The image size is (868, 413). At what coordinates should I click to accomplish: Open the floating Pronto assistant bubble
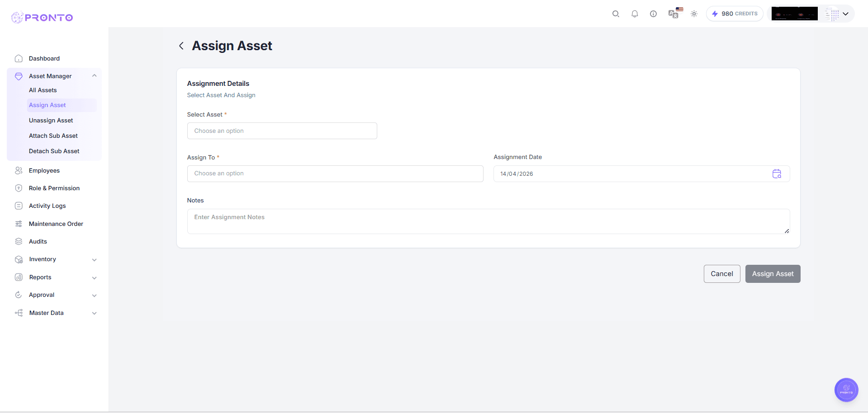846,390
